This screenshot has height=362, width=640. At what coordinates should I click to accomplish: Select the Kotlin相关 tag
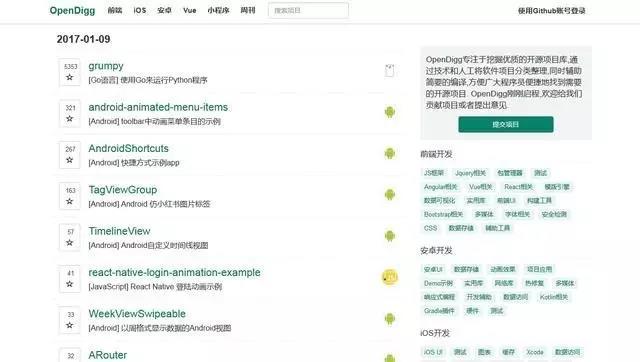(x=554, y=297)
